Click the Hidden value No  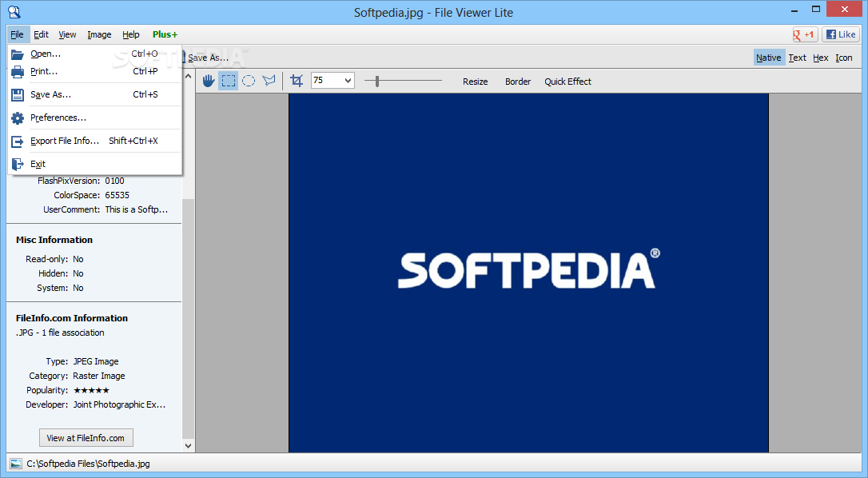pos(78,273)
